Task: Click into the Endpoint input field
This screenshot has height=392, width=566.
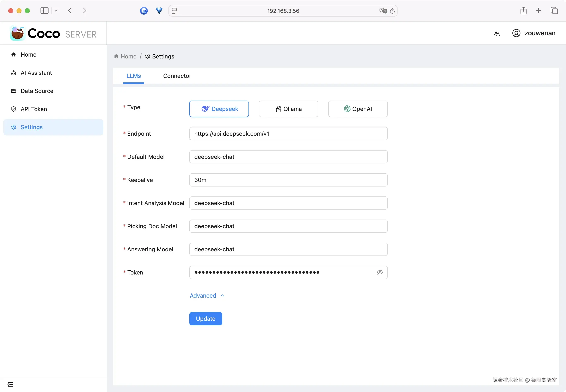Action: tap(288, 134)
